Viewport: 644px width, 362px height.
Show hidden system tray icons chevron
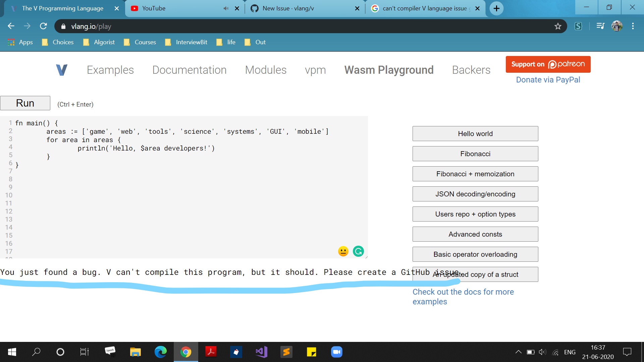click(518, 352)
